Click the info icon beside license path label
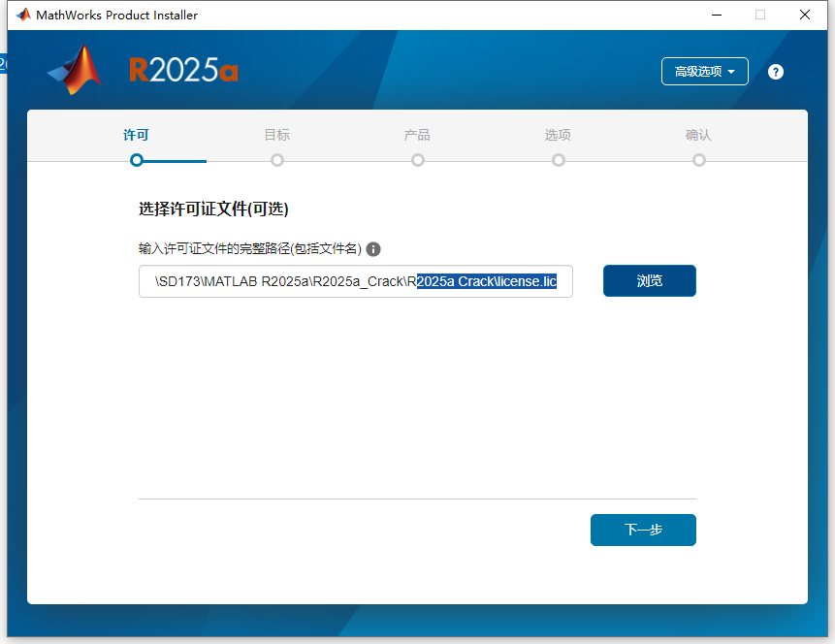This screenshot has width=835, height=644. tap(373, 248)
